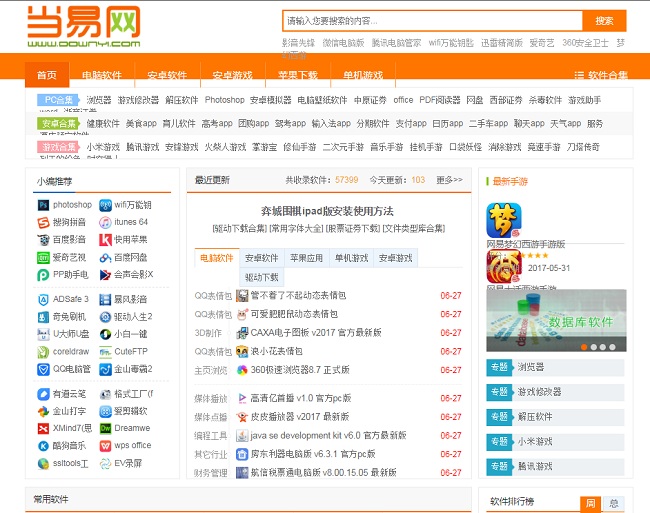Select the itunes 64 icon
The height and width of the screenshot is (513, 650).
point(105,223)
